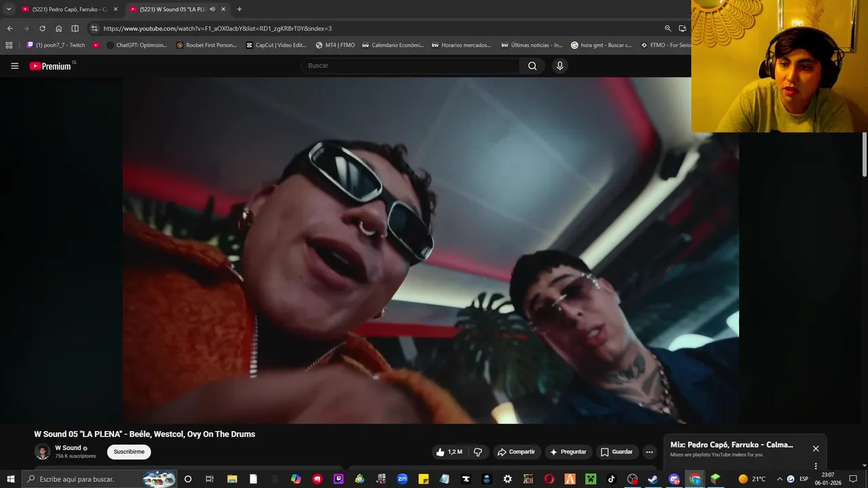The height and width of the screenshot is (488, 868).
Task: Open the YouTube hamburger guide menu
Action: (x=14, y=66)
